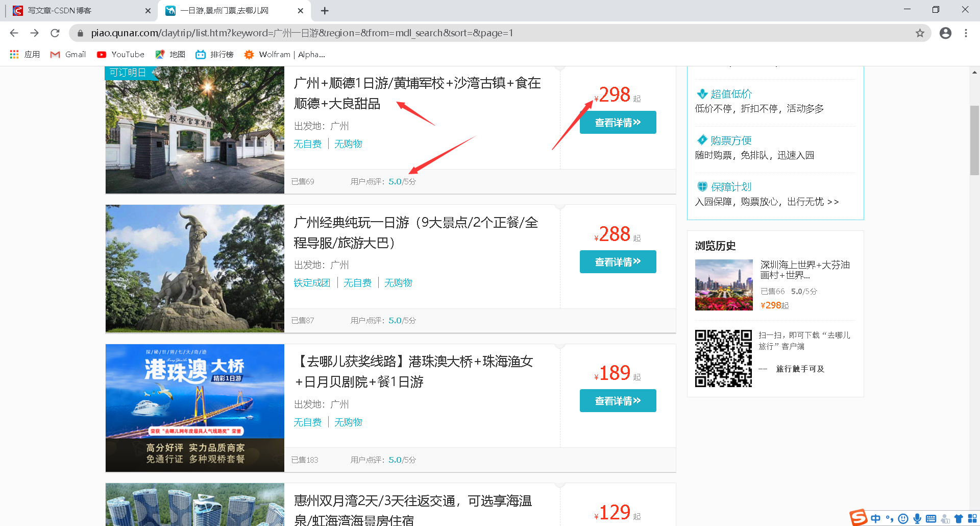Close the 一日游,景点门票 tab
This screenshot has width=980, height=526.
pos(300,11)
